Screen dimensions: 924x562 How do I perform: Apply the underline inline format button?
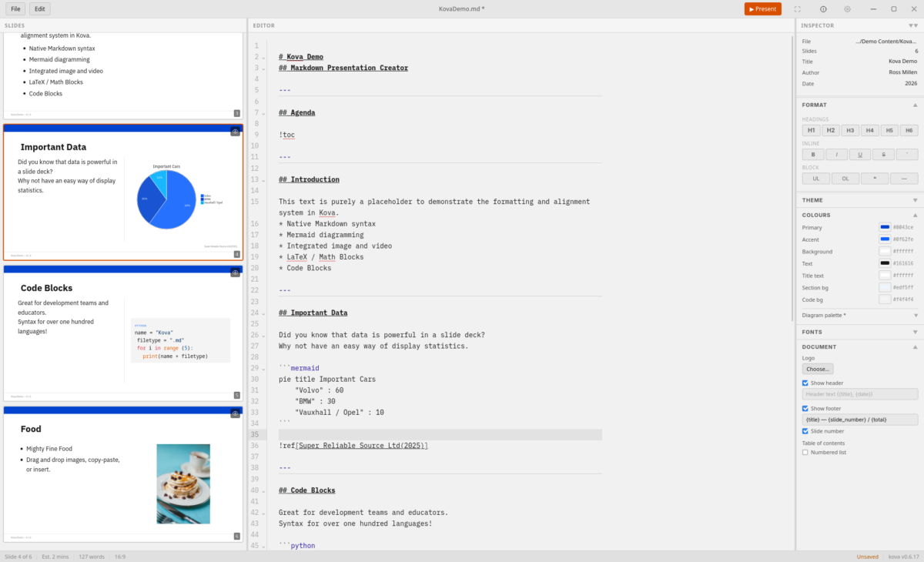[x=860, y=154]
